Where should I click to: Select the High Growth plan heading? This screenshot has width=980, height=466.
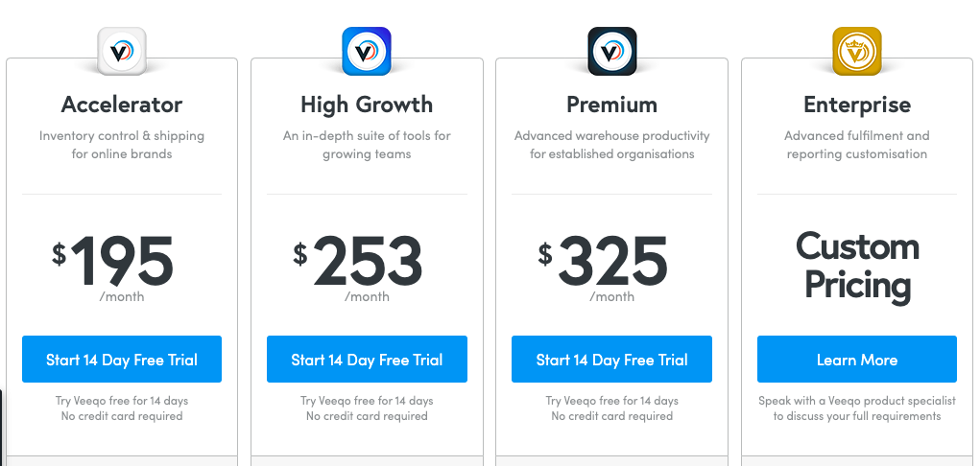[367, 105]
